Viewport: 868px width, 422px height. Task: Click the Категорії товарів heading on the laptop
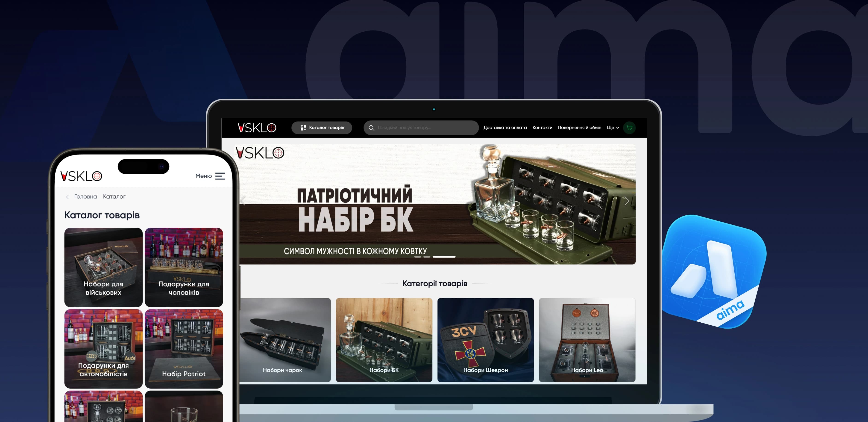(x=435, y=283)
